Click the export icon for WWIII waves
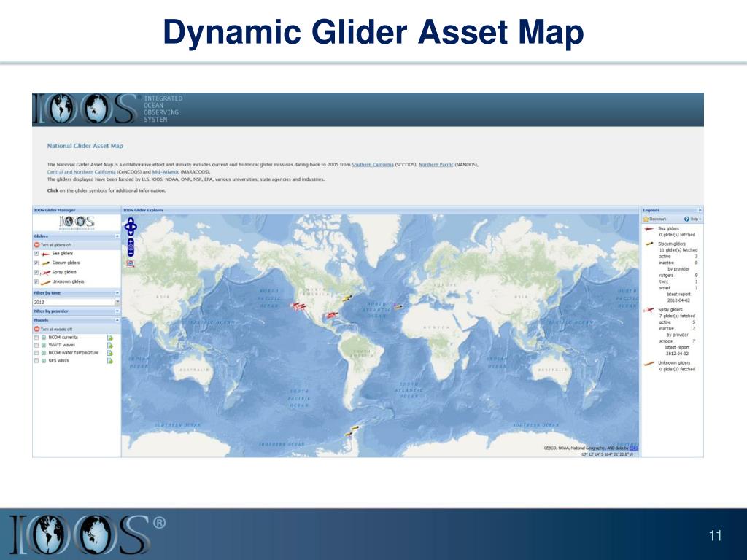 [110, 345]
